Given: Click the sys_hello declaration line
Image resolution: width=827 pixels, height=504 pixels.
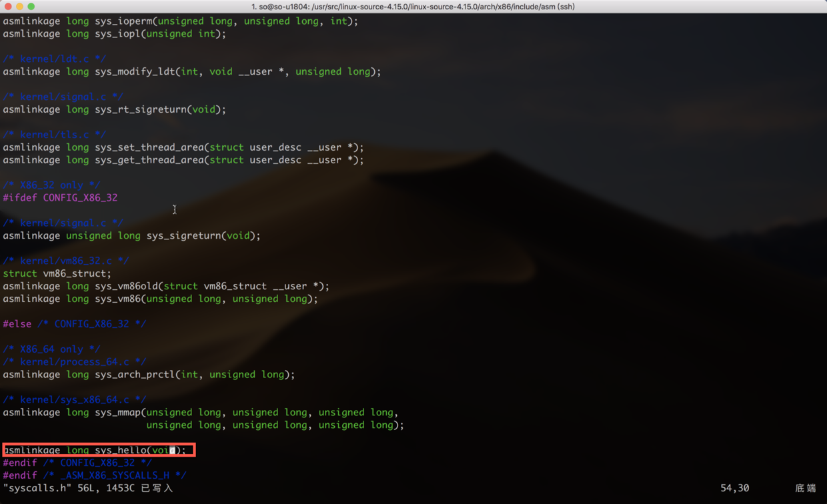Looking at the screenshot, I should pos(95,451).
